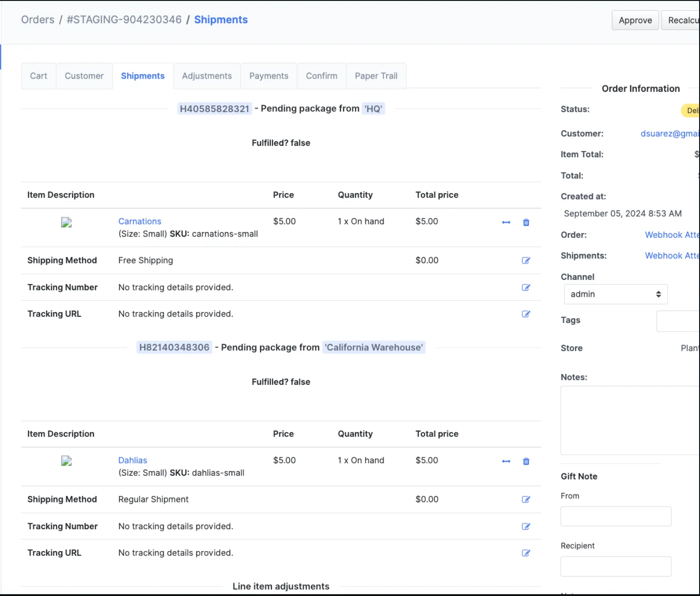Edit first shipment's tracking number
This screenshot has height=596, width=700.
(526, 287)
